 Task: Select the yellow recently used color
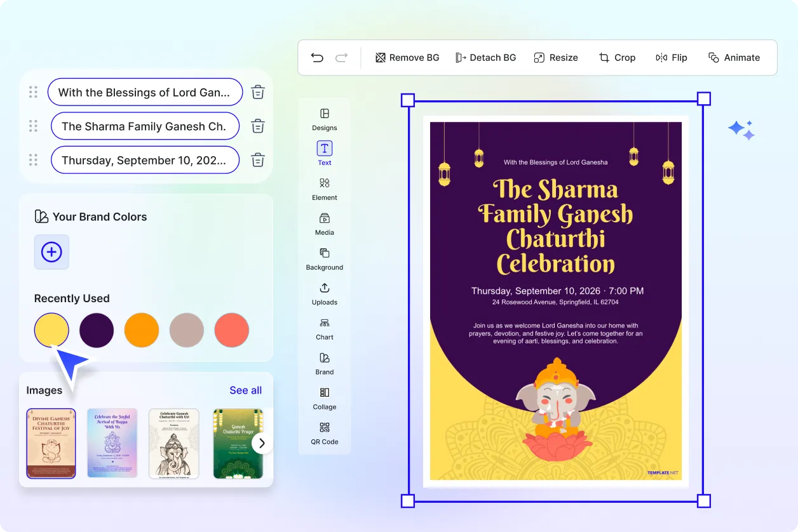coord(51,329)
